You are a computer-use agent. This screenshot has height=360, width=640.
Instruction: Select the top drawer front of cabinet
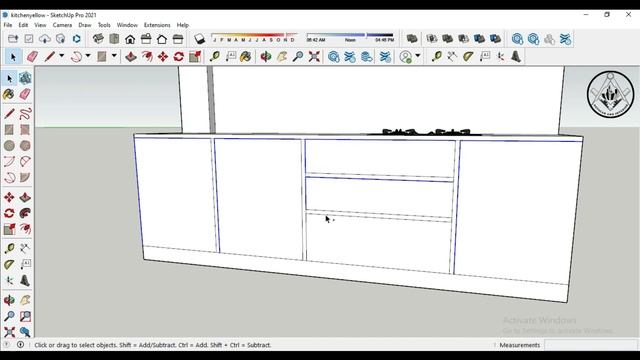[380, 158]
